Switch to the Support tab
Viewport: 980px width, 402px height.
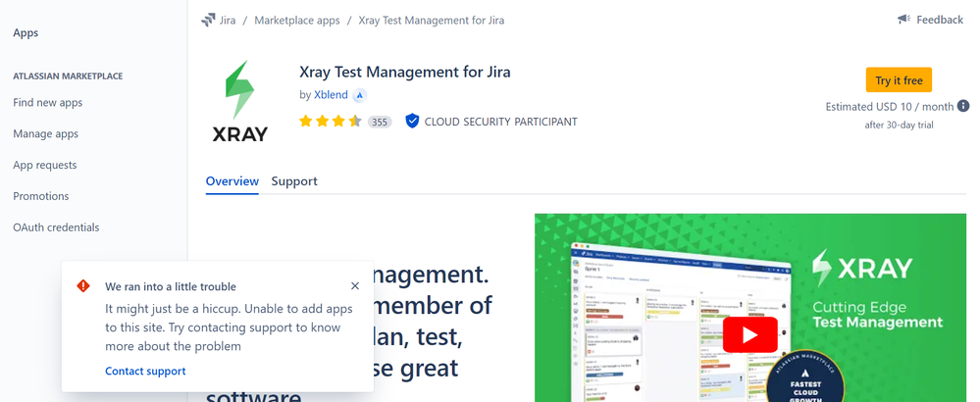[x=294, y=181]
